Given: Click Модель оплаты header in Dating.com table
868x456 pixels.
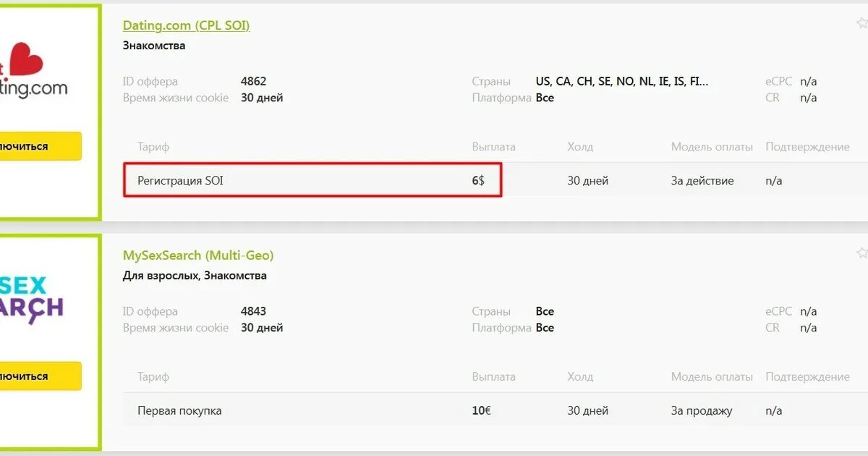Looking at the screenshot, I should tap(712, 147).
